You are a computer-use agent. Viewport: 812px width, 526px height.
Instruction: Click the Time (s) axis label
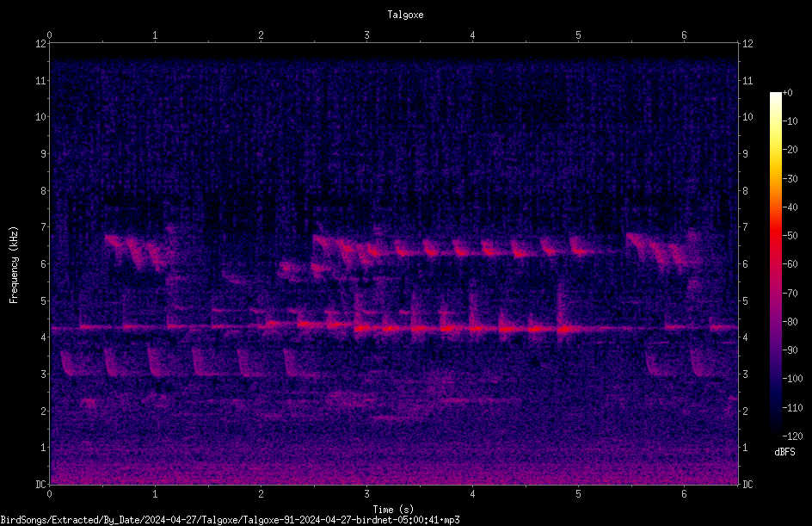(393, 510)
